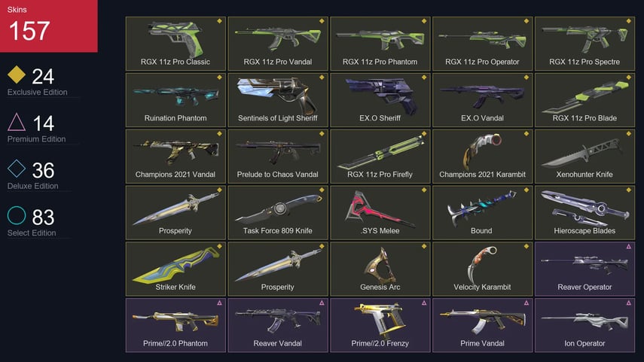This screenshot has height=362, width=644.
Task: Click the teal Select Edition circle icon
Action: 17,215
